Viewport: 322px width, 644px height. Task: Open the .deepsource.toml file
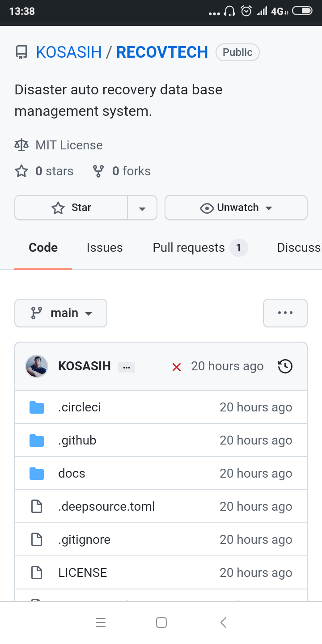coord(106,507)
